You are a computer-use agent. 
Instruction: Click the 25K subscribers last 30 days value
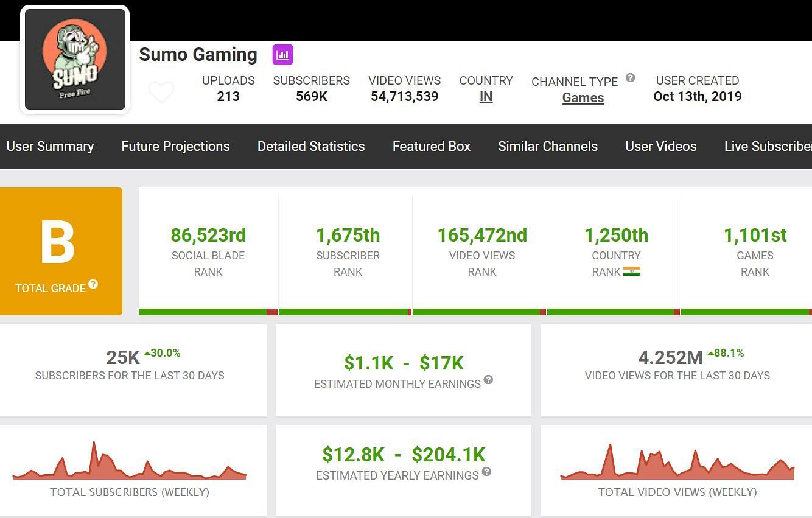pos(123,358)
